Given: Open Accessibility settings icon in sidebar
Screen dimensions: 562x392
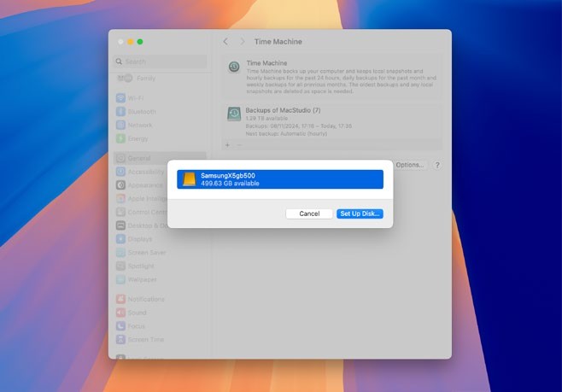Looking at the screenshot, I should 120,172.
